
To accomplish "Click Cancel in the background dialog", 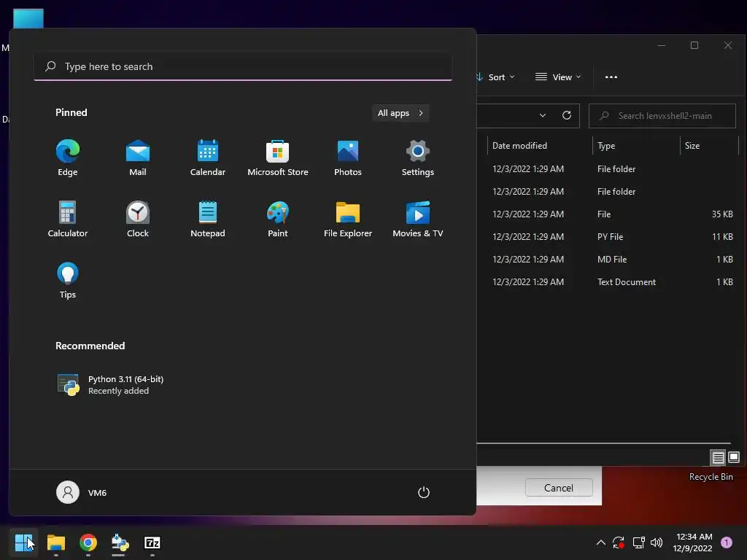I will tap(559, 488).
